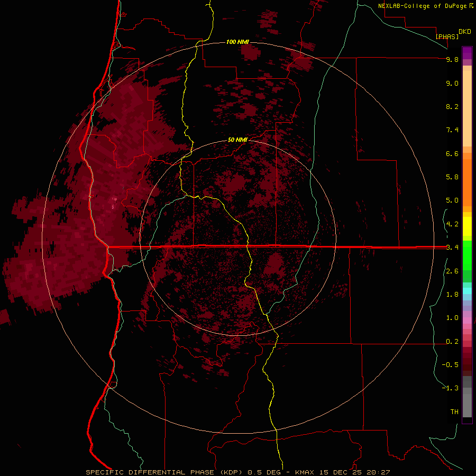Click the 2.6 scale value

click(x=452, y=271)
